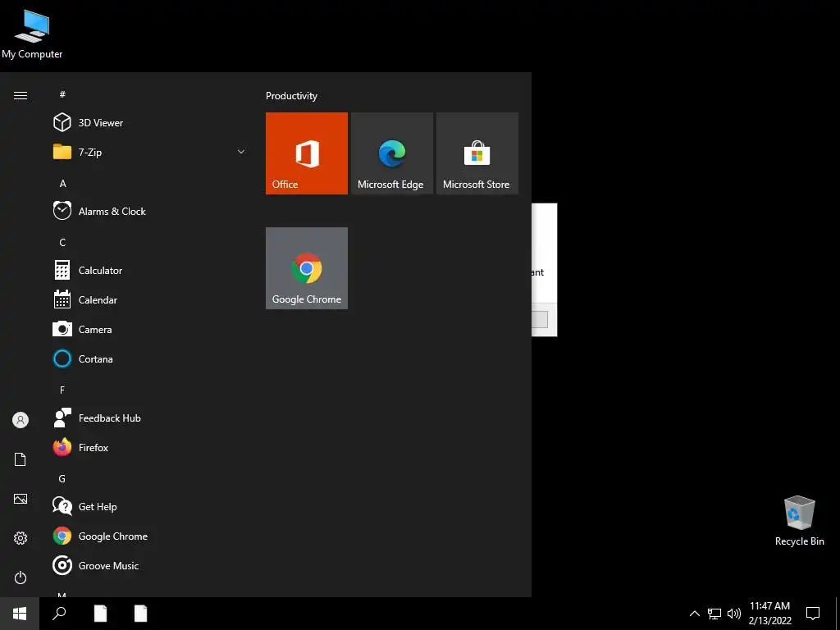
Task: Open 3D Viewer from the app list
Action: (150, 123)
